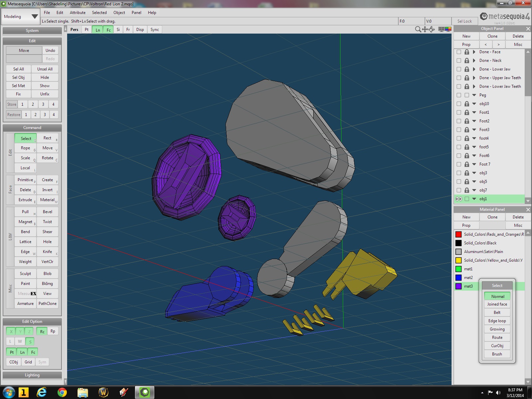Screen dimensions: 532x399
Task: Collapse the obj3 object tree
Action: 474,173
